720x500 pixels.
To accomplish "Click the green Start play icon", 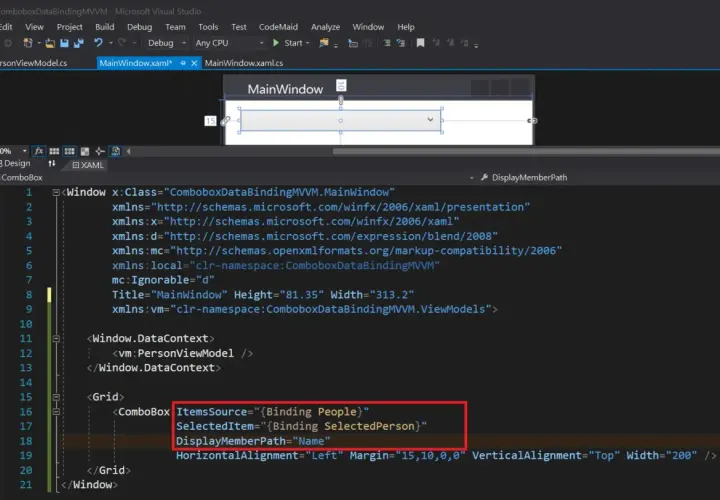I will pos(276,43).
